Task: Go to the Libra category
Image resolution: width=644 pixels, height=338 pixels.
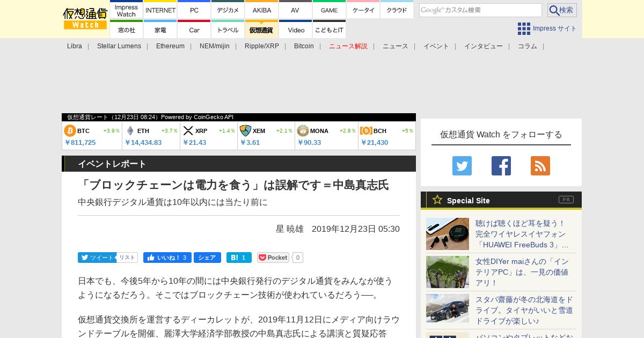Action: click(x=75, y=46)
